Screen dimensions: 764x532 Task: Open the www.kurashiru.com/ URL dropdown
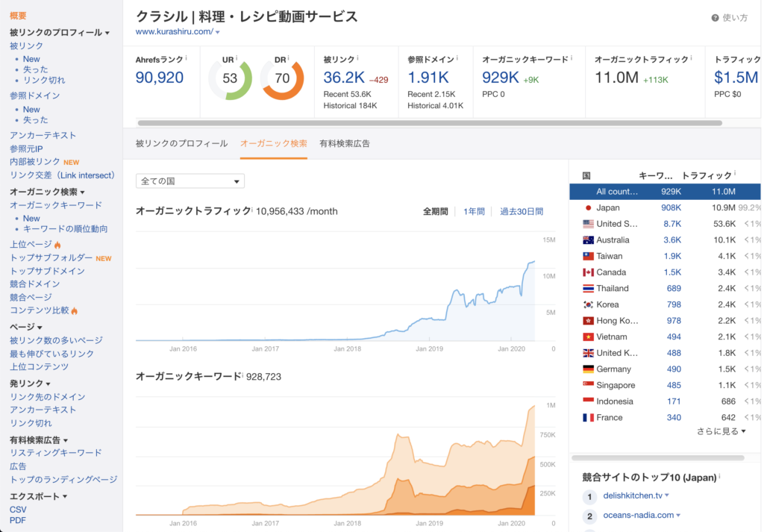[217, 32]
